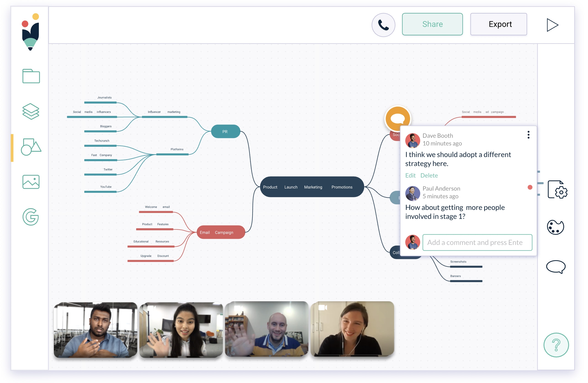Select the Product Features leaf
The height and width of the screenshot is (383, 588).
pyautogui.click(x=155, y=227)
